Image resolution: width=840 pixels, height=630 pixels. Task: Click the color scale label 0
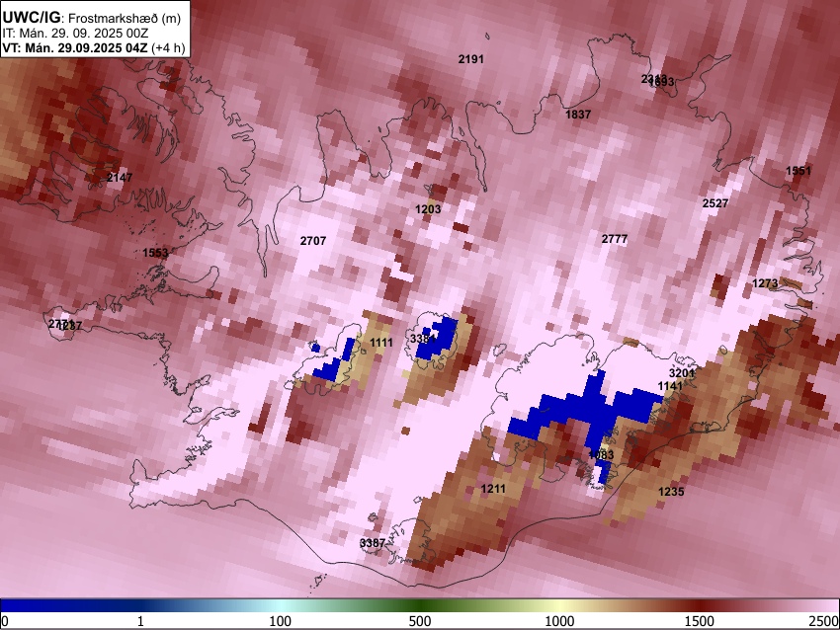5,621
